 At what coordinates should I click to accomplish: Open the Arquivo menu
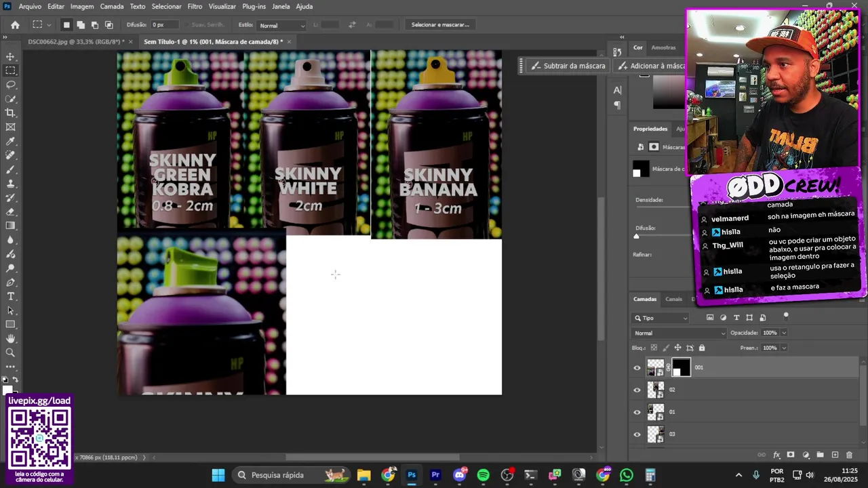pyautogui.click(x=30, y=6)
